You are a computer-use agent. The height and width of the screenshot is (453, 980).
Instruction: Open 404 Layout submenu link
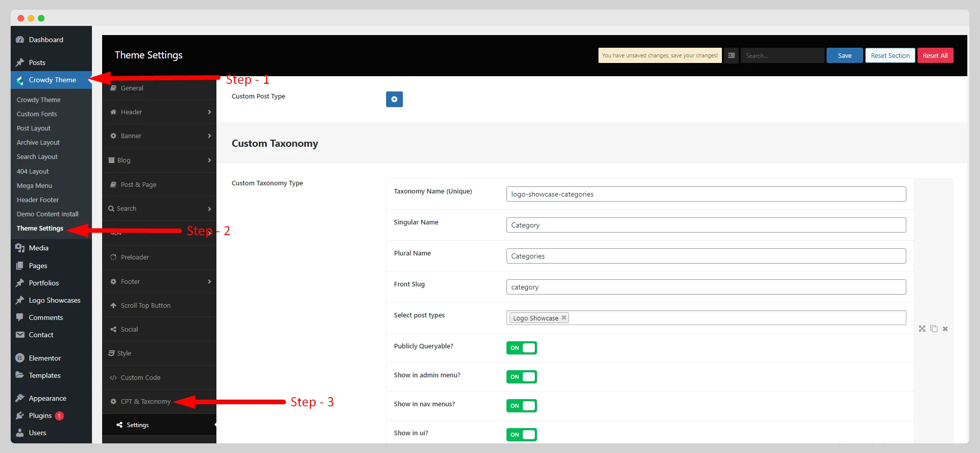coord(33,172)
